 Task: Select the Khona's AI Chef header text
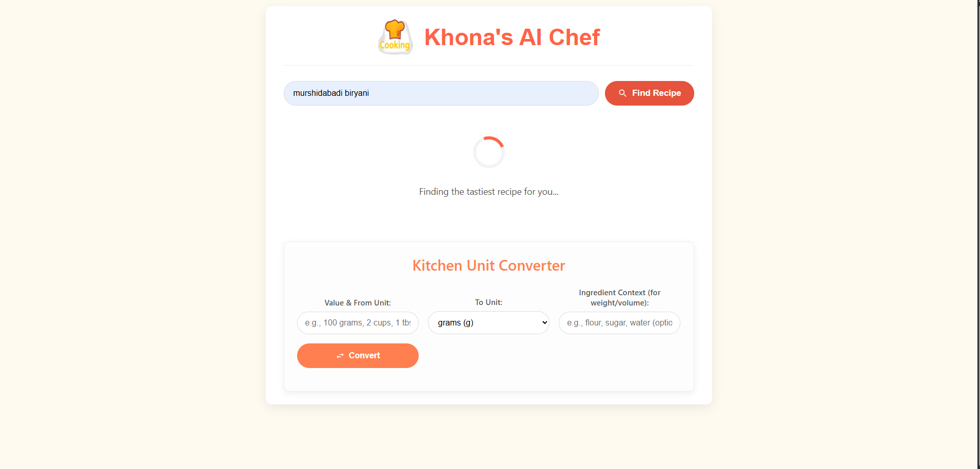[x=512, y=36]
